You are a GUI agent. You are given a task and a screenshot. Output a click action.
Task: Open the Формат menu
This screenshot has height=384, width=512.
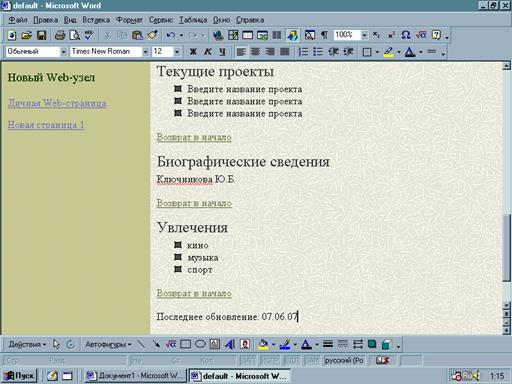[129, 20]
